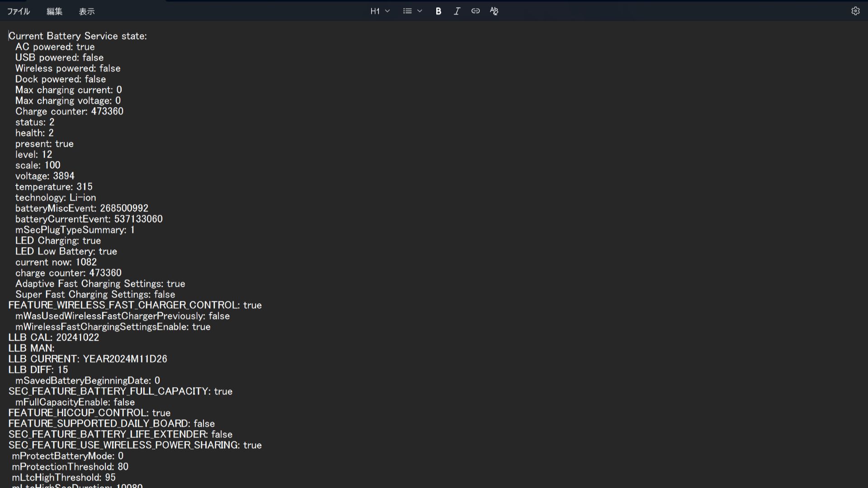Image resolution: width=868 pixels, height=488 pixels.
Task: Click the LLB CAL: 20241022 line
Action: click(x=53, y=337)
